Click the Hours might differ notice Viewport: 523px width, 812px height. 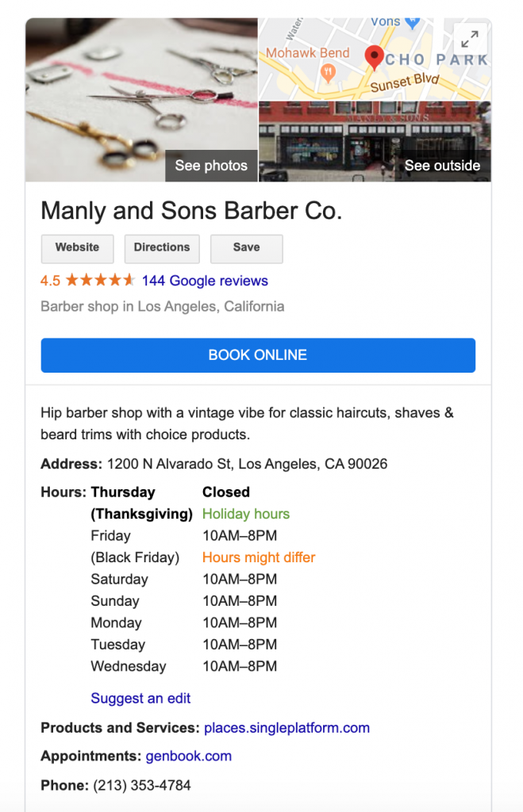click(x=259, y=557)
